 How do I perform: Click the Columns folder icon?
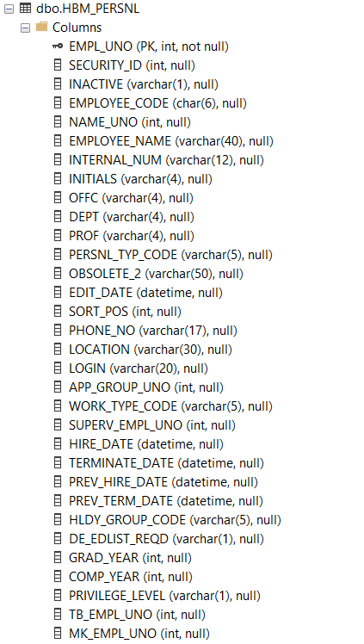tap(42, 27)
